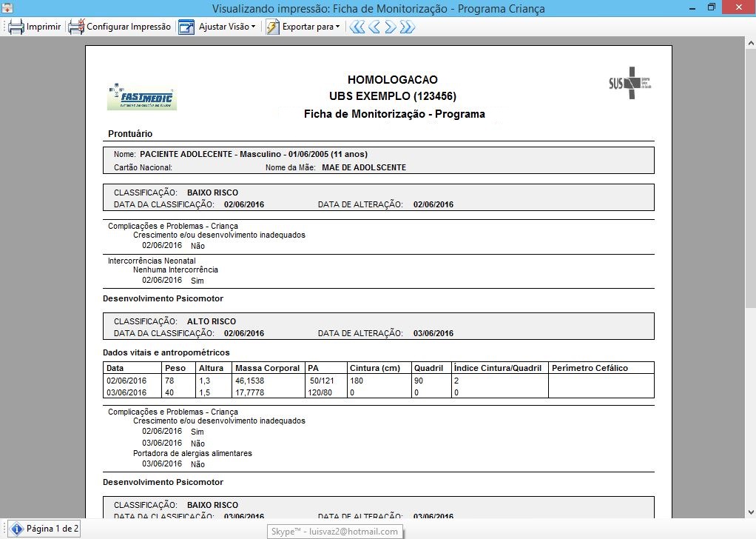Restore down the preview window

click(712, 7)
